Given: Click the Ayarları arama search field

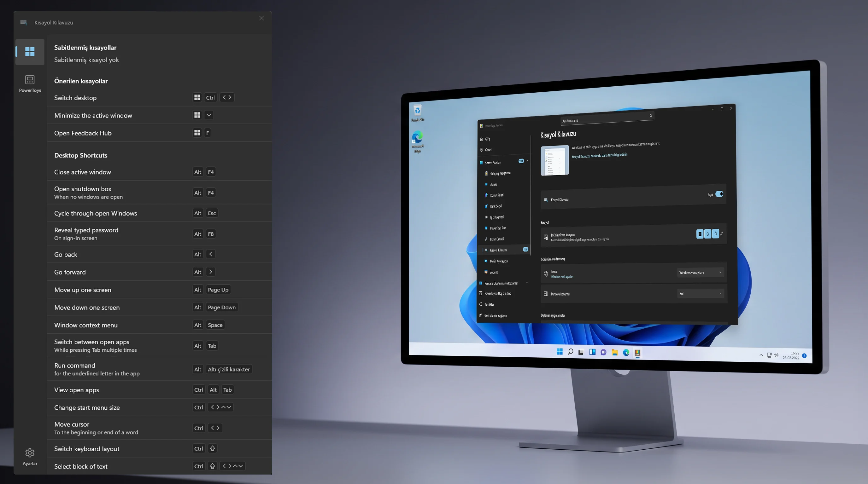Looking at the screenshot, I should coord(607,118).
